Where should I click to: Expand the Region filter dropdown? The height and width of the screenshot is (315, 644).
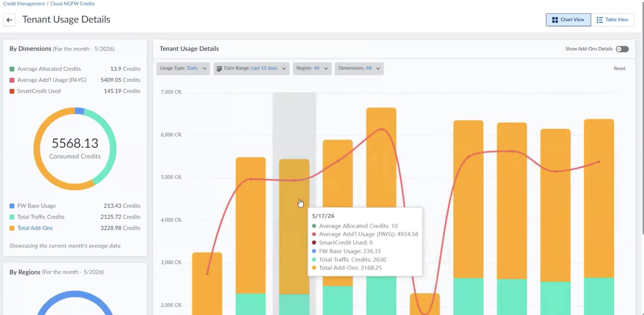[312, 68]
